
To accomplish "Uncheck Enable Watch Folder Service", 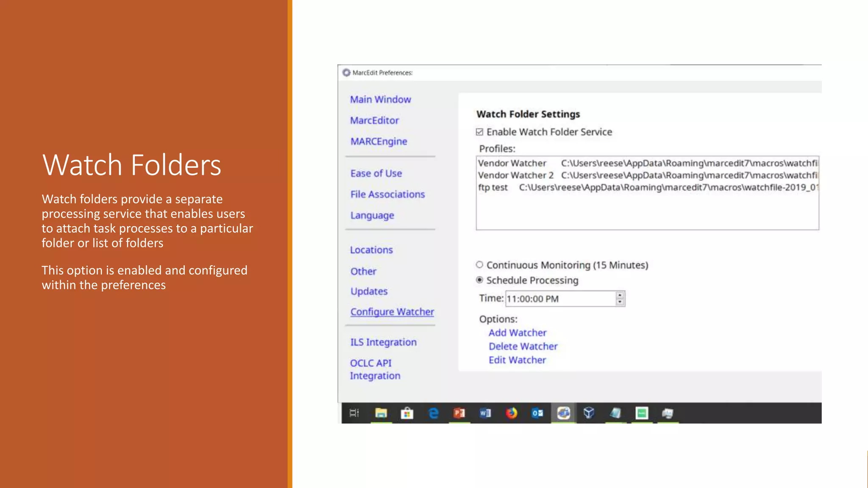I will point(479,132).
